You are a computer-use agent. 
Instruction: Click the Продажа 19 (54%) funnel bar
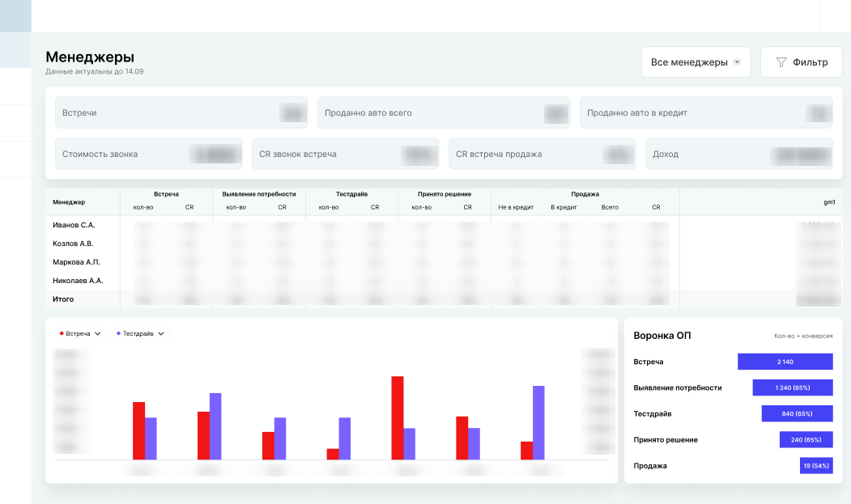(x=815, y=465)
